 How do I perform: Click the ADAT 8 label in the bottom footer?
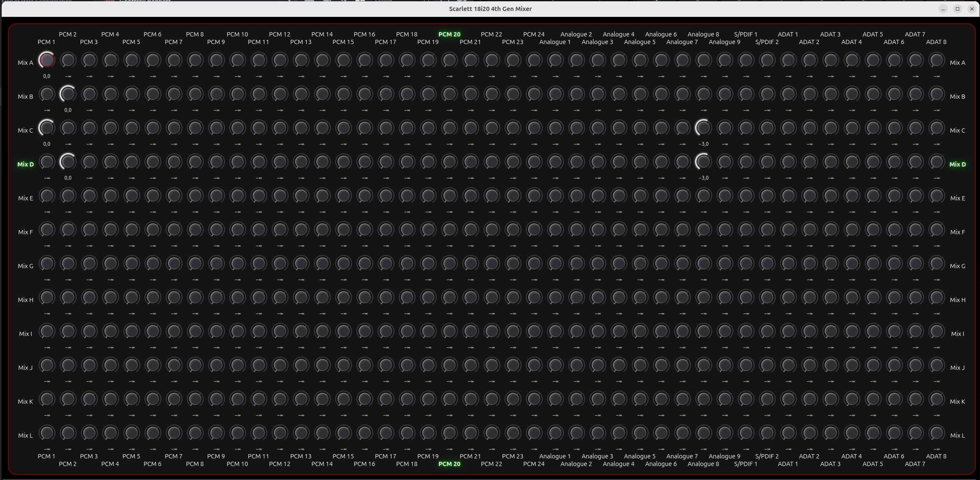point(936,456)
